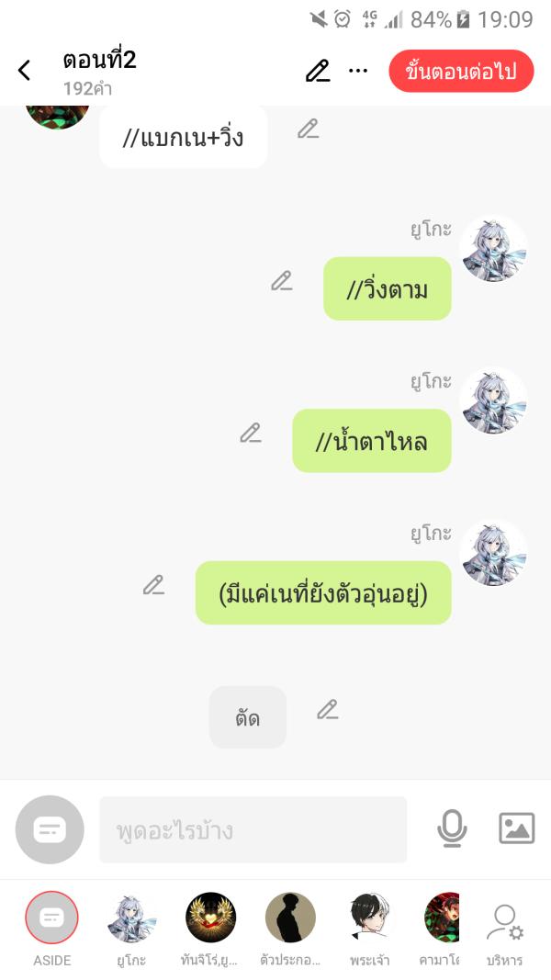Open the บริหาร character management
Viewport: 551px width, 980px height.
click(505, 933)
